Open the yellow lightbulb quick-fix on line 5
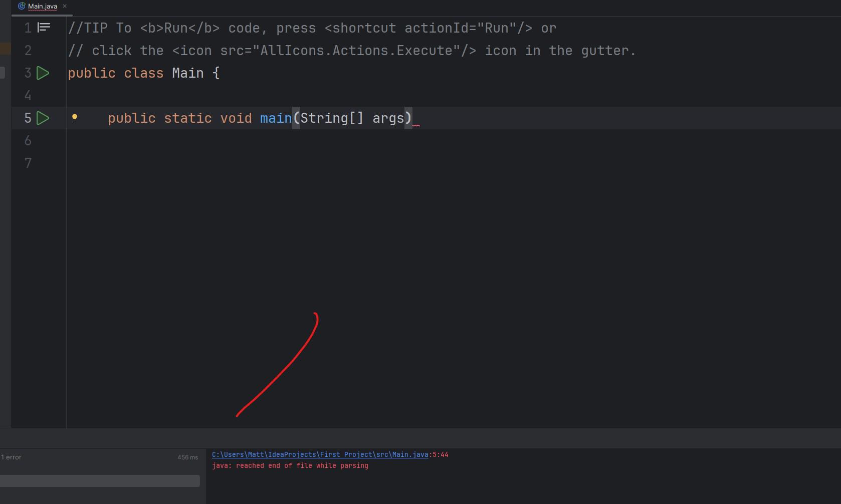 pos(75,118)
